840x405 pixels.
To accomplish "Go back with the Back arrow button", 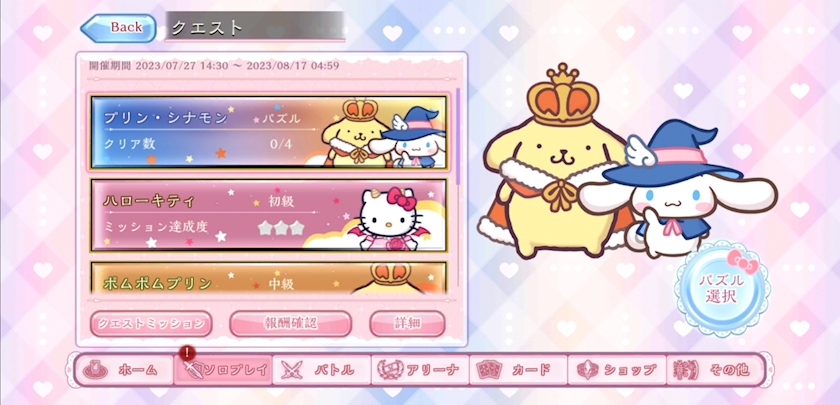I will click(118, 28).
